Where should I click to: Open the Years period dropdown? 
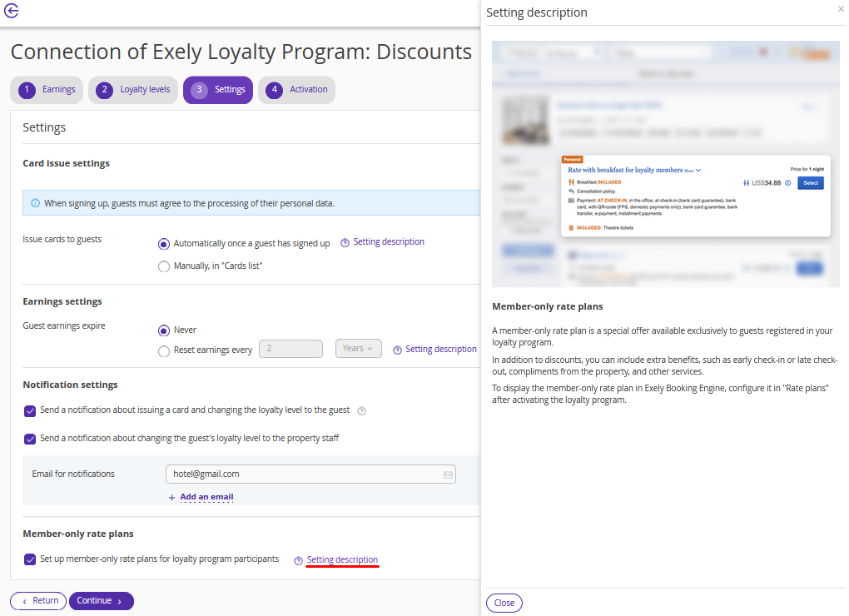pyautogui.click(x=359, y=349)
